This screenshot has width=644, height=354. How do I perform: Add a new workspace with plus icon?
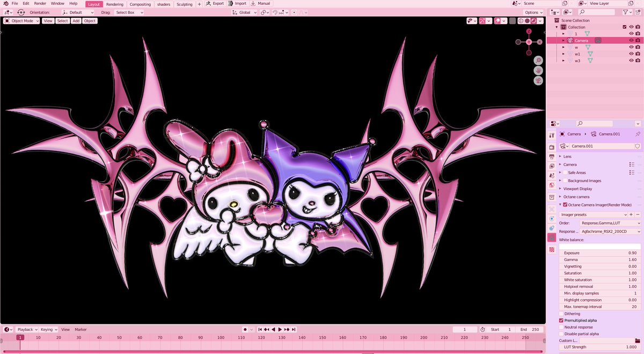point(199,4)
